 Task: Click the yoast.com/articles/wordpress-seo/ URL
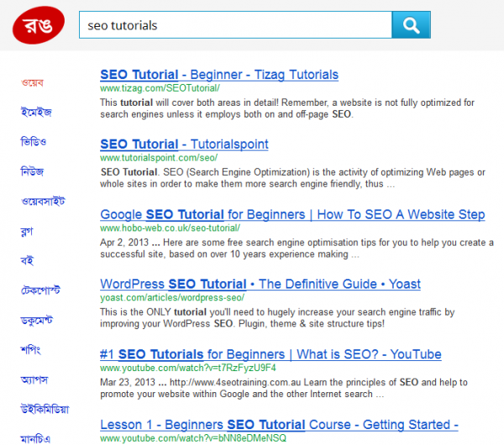click(x=172, y=297)
